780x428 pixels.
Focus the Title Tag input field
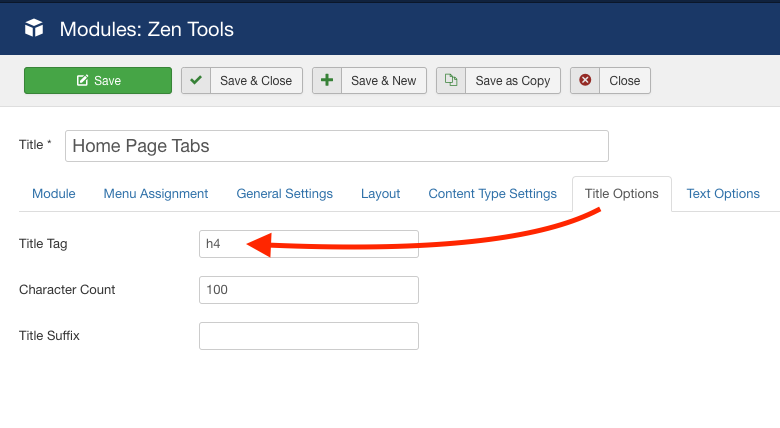click(308, 244)
